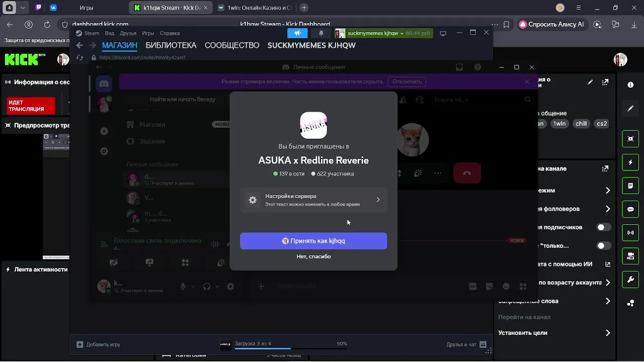Open Discord user settings gear
Viewport: 644px width, 362px height.
[230, 286]
